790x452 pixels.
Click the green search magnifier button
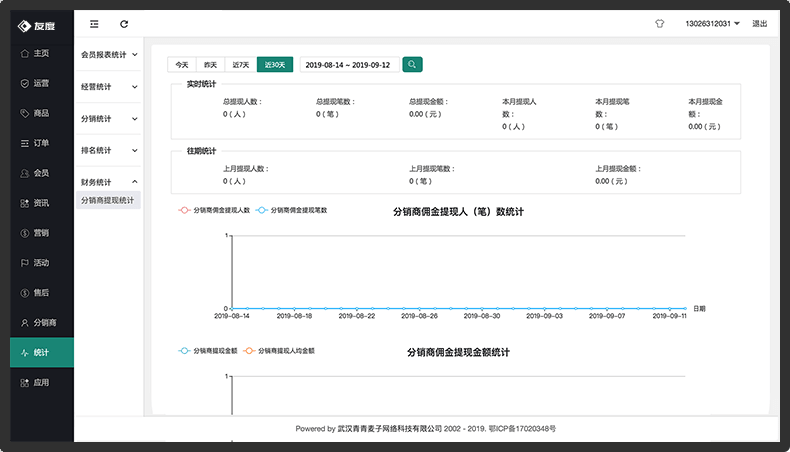412,64
